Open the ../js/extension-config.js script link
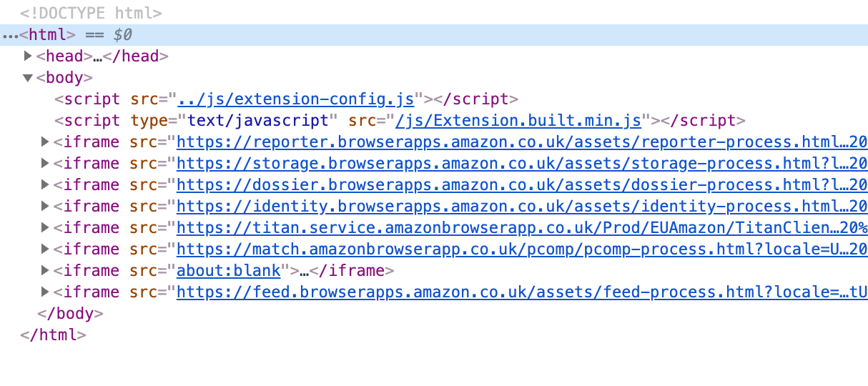This screenshot has height=386, width=868. (x=296, y=99)
